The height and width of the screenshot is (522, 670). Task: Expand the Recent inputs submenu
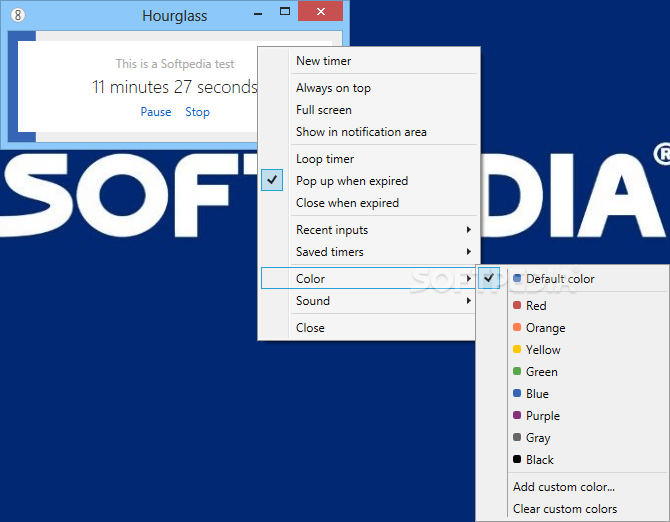(x=369, y=230)
